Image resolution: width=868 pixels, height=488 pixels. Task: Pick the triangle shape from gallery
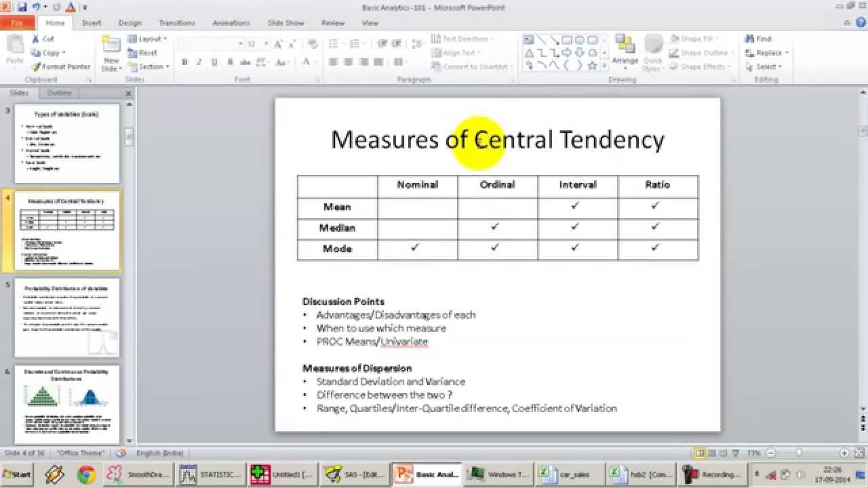pyautogui.click(x=529, y=53)
